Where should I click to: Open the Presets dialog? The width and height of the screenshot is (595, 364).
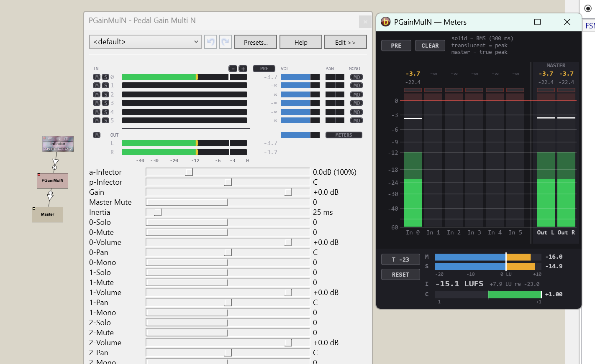tap(256, 42)
